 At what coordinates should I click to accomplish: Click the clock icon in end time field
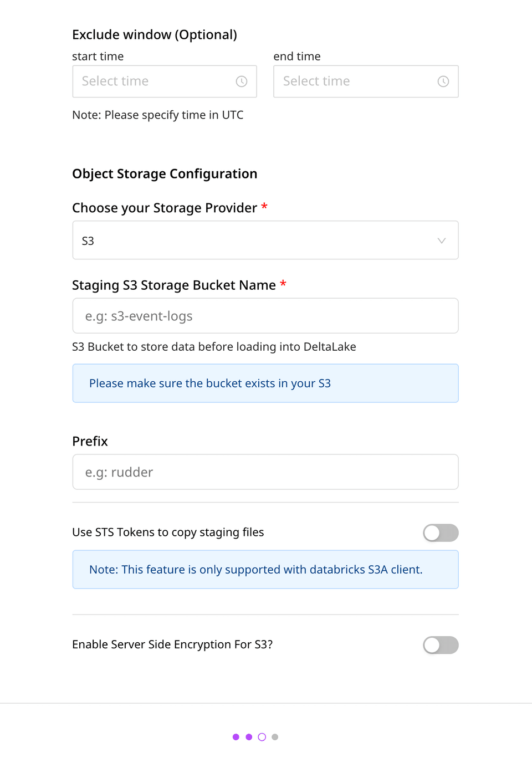pyautogui.click(x=443, y=81)
